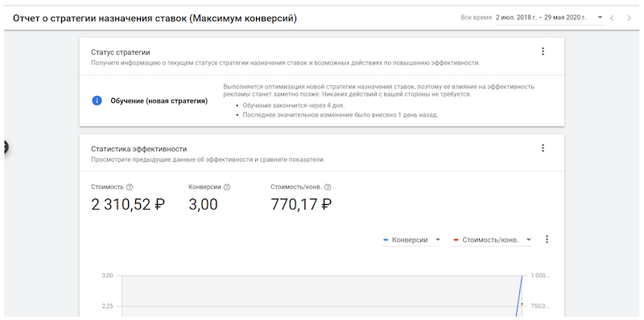This screenshot has height=320, width=644.
Task: Click the Статистика эффективности heading
Action: point(138,149)
